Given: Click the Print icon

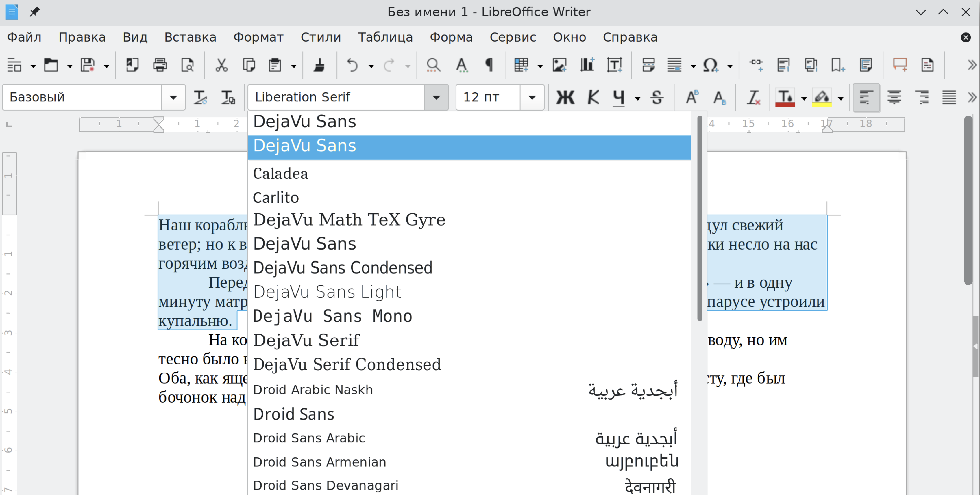Looking at the screenshot, I should click(160, 65).
